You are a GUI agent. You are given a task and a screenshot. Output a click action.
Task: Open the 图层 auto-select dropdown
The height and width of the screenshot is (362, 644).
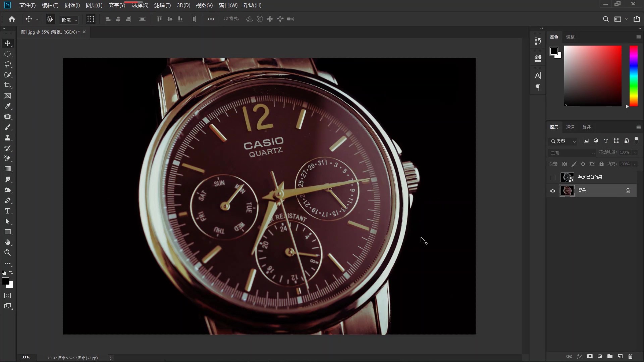point(69,20)
